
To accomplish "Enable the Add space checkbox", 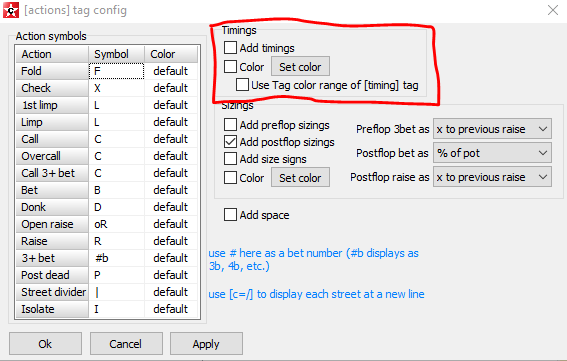I will [230, 215].
